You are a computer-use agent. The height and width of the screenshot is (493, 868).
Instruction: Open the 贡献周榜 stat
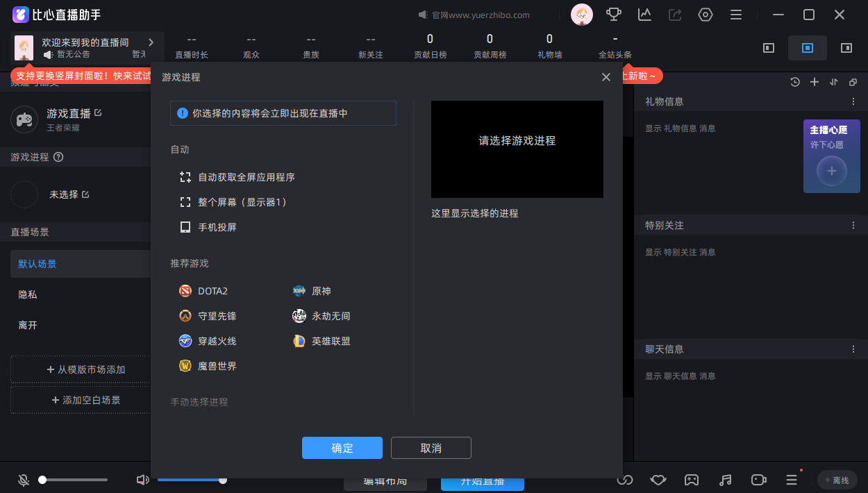point(490,47)
